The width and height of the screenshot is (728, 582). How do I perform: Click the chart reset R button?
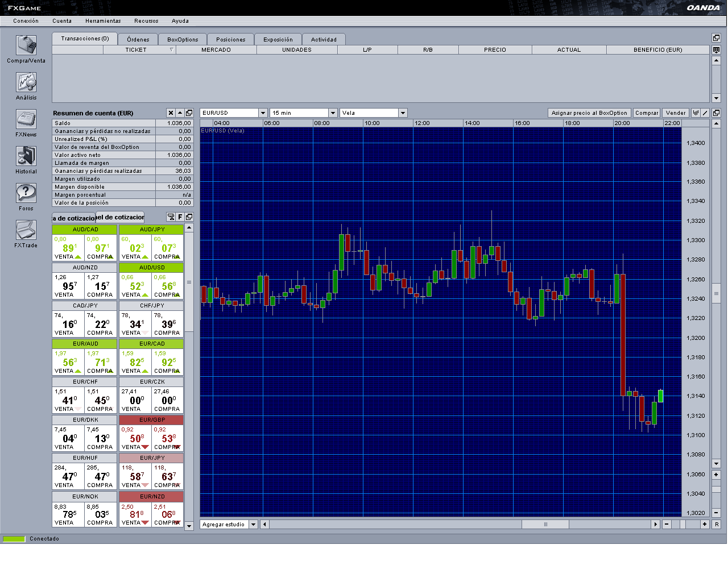[716, 525]
